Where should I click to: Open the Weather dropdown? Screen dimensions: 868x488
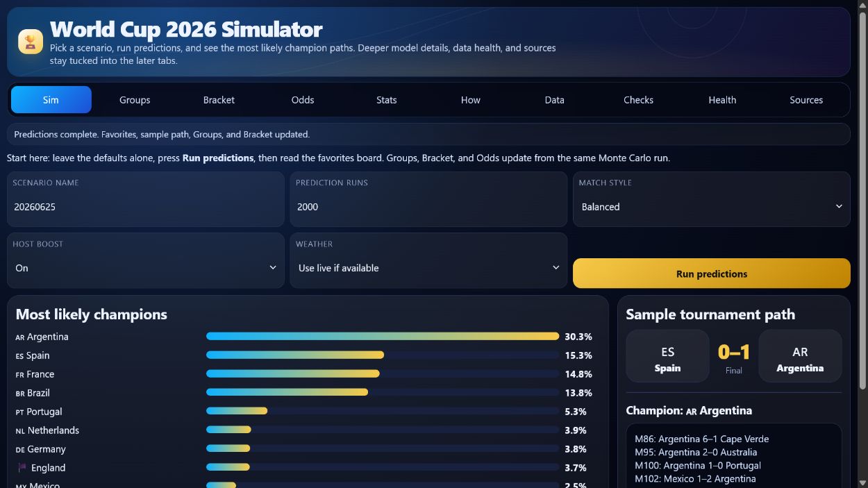(x=428, y=268)
